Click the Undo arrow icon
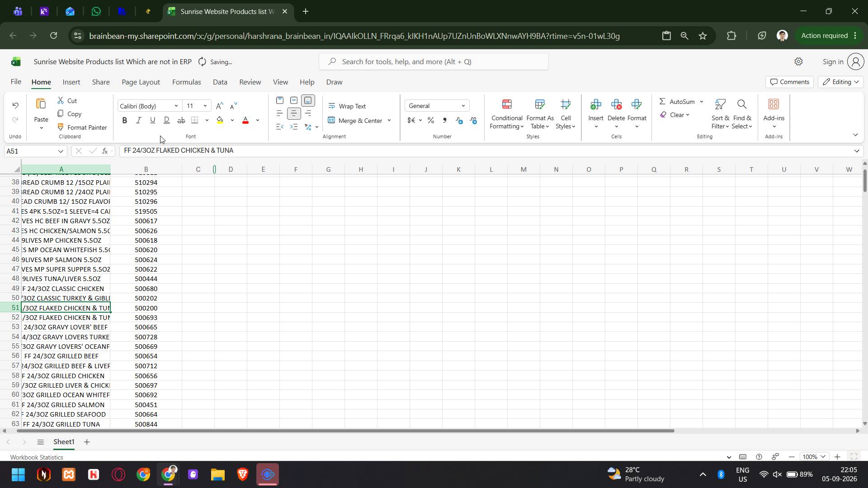The width and height of the screenshot is (868, 488). tap(15, 105)
